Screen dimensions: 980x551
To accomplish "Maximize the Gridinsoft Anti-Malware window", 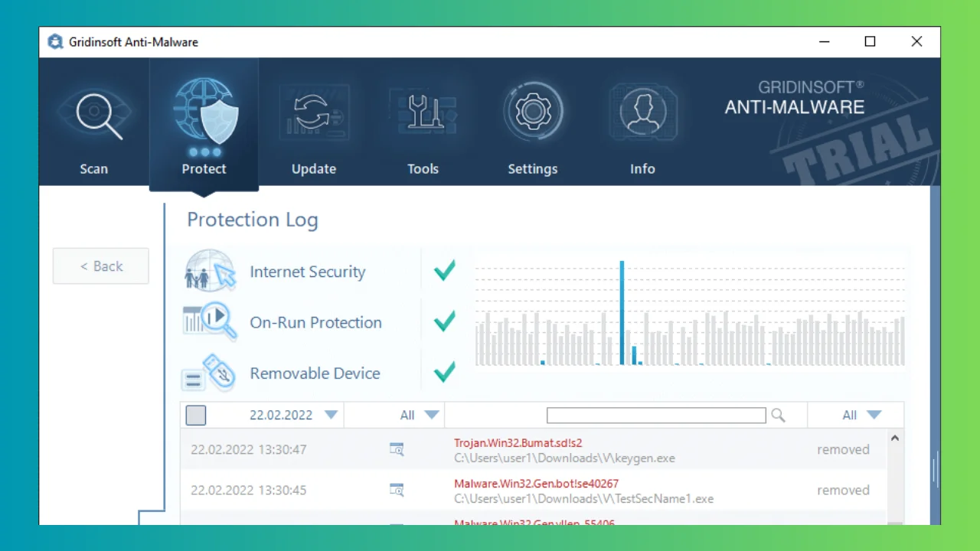I will click(x=870, y=42).
